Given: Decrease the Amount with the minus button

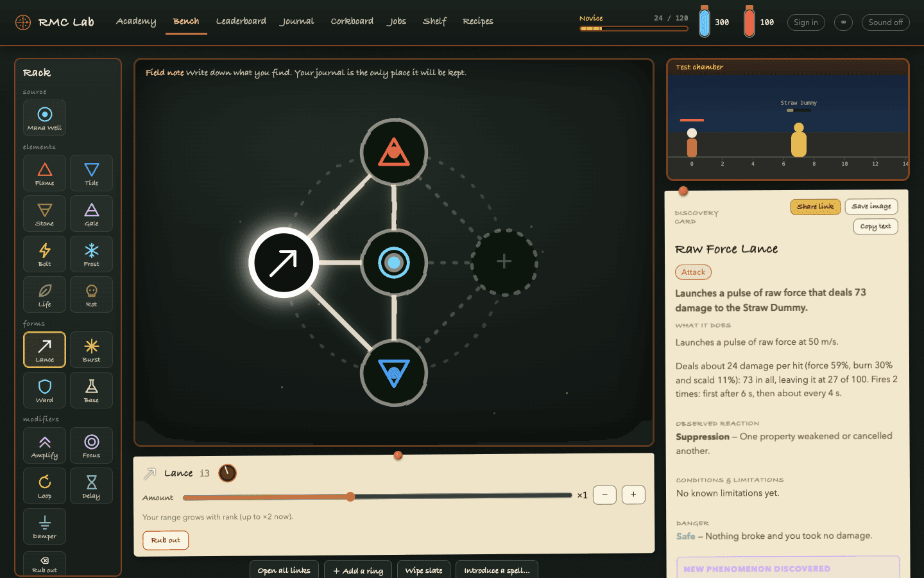Looking at the screenshot, I should point(605,495).
